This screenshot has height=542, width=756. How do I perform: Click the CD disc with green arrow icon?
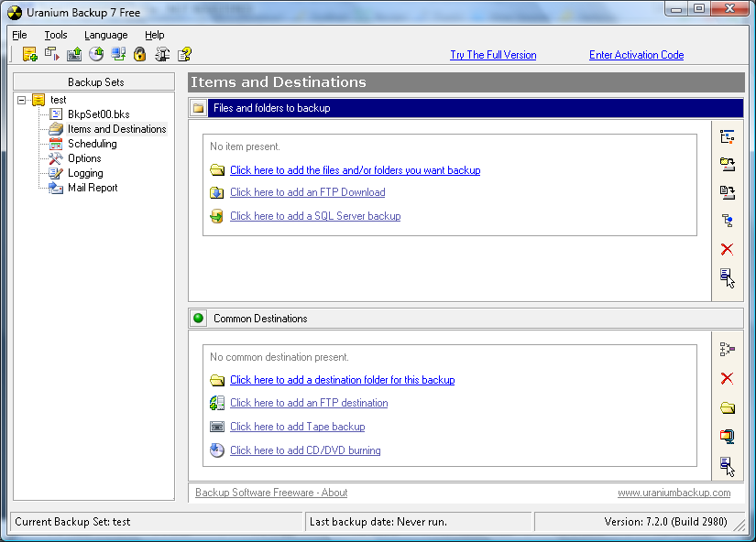click(96, 54)
